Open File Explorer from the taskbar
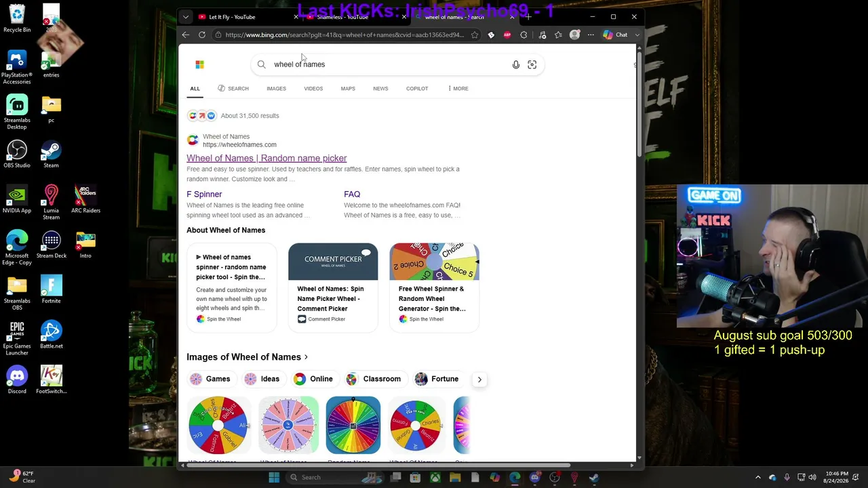868x488 pixels. (455, 477)
